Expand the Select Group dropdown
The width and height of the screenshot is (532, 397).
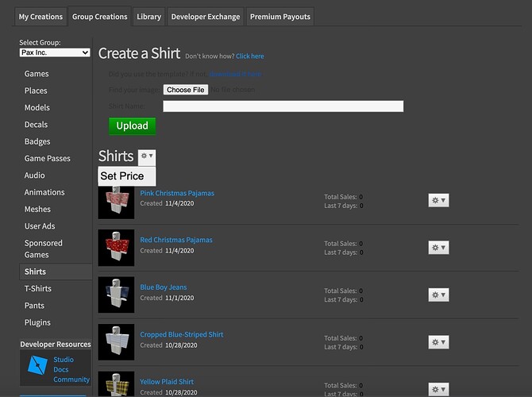pos(55,52)
